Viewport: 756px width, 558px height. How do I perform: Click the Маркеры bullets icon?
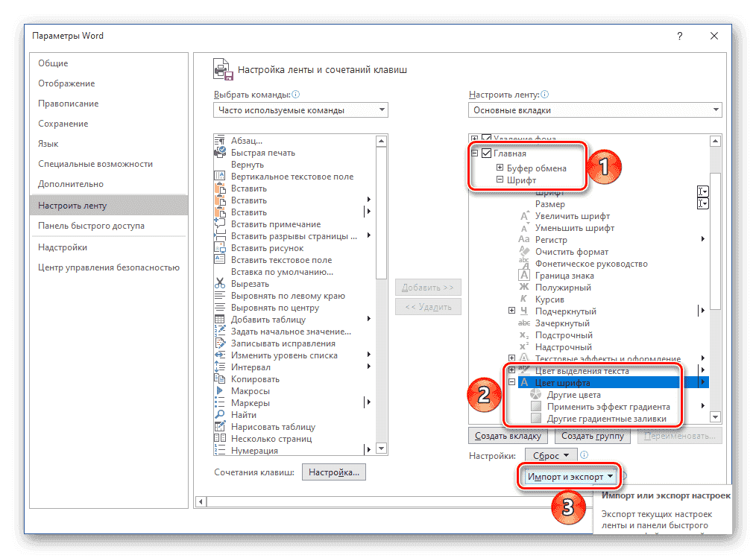[x=219, y=403]
